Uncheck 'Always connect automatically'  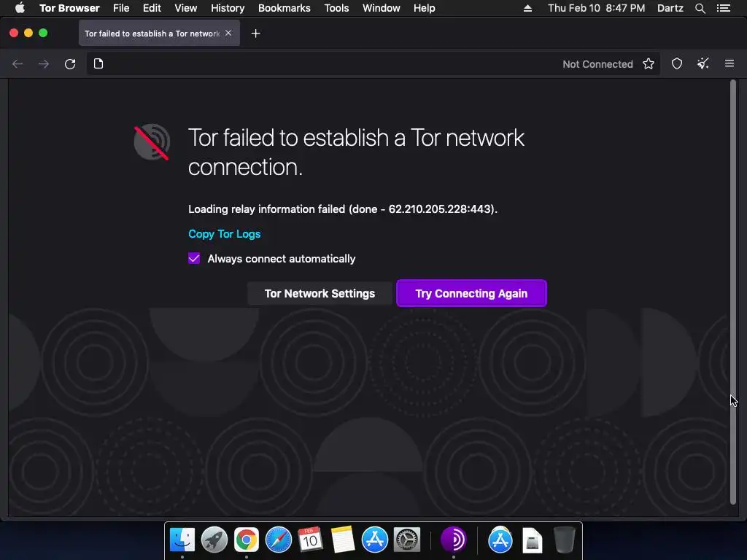(x=194, y=259)
